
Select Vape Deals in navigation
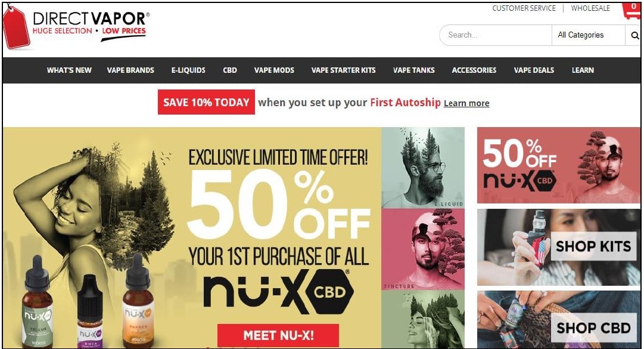tap(534, 70)
